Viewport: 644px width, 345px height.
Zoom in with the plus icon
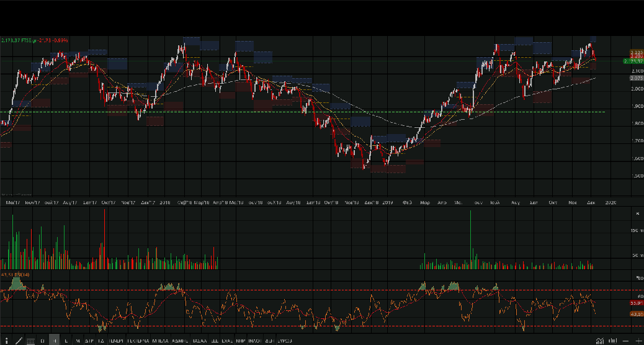click(x=638, y=341)
